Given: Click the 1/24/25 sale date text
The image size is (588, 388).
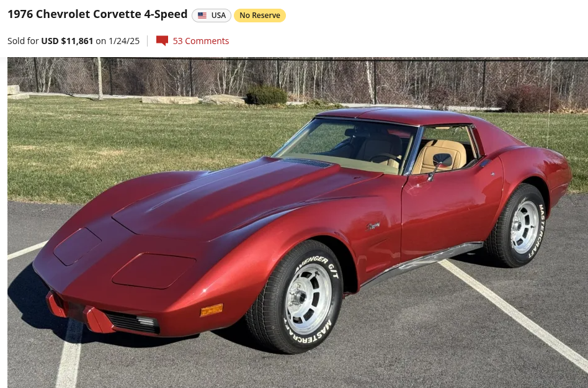Looking at the screenshot, I should point(124,41).
